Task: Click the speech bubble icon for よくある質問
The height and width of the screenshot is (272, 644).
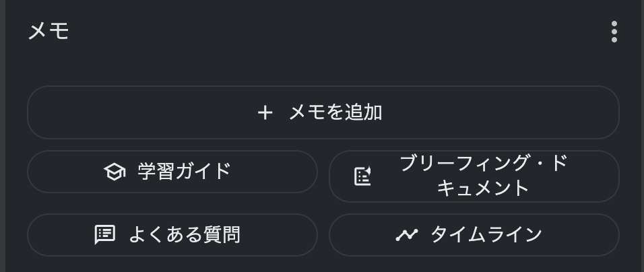Action: point(104,235)
